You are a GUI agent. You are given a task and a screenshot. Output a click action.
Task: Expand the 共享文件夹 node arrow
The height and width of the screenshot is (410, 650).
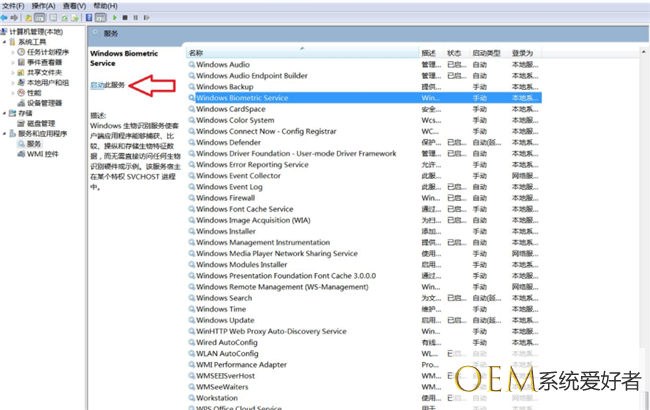[x=13, y=72]
